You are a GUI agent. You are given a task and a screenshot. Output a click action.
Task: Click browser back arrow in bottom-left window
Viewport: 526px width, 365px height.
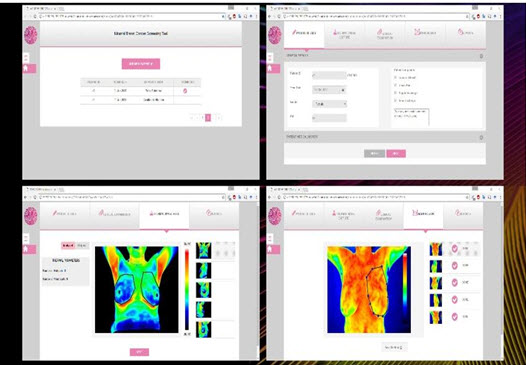25,197
